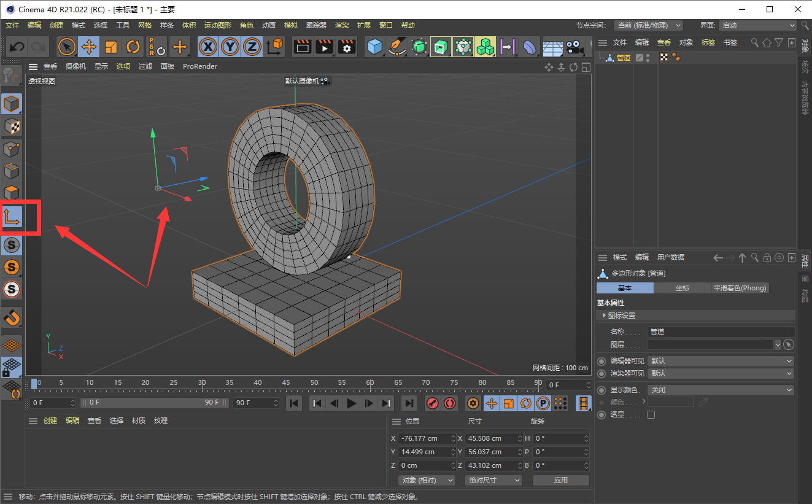Toggle the X axis lock
The width and height of the screenshot is (812, 504).
pos(208,47)
